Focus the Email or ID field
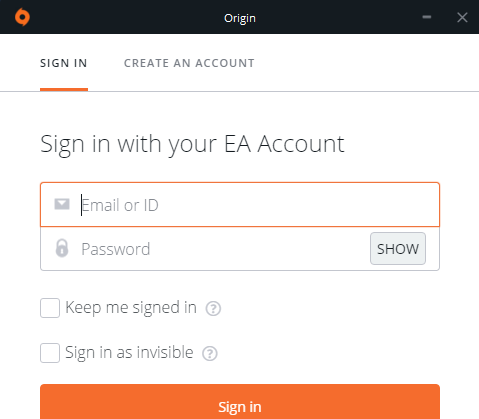The image size is (479, 419). click(240, 205)
